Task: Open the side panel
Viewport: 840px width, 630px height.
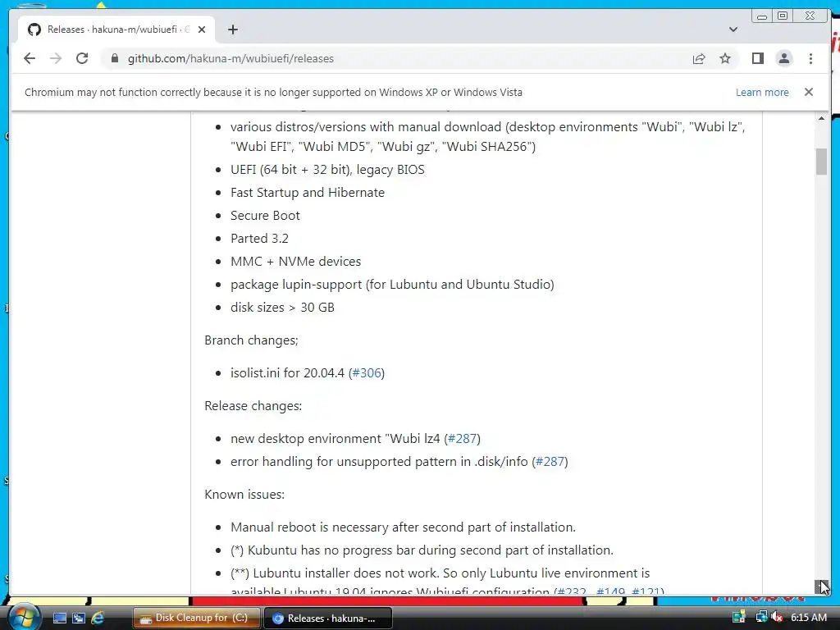Action: pyautogui.click(x=757, y=58)
